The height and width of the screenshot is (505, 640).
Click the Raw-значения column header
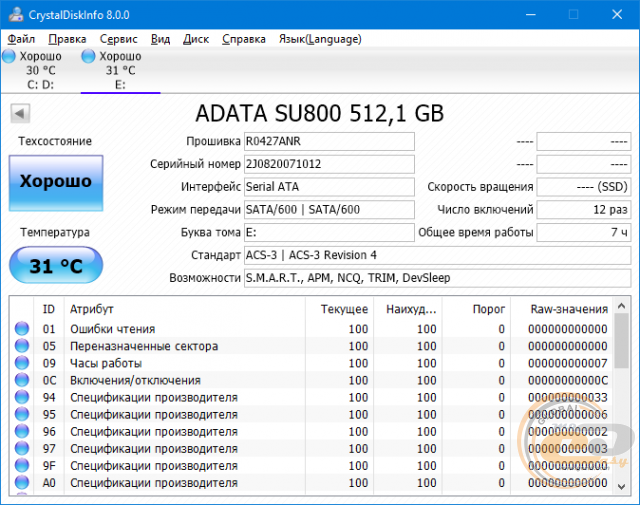pos(562,309)
